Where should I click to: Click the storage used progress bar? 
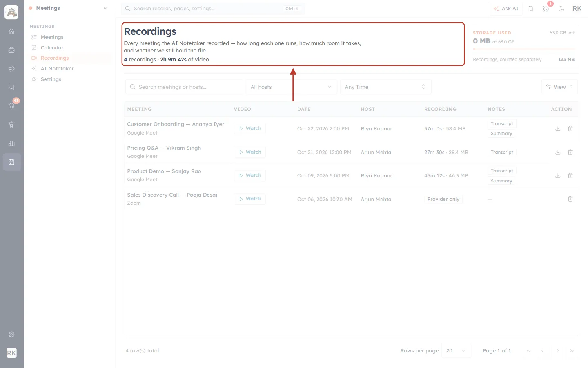[x=524, y=49]
